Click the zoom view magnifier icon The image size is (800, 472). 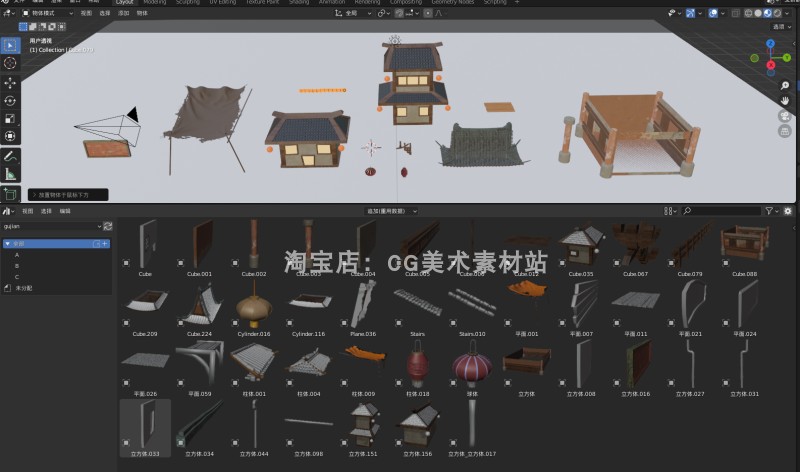point(785,85)
